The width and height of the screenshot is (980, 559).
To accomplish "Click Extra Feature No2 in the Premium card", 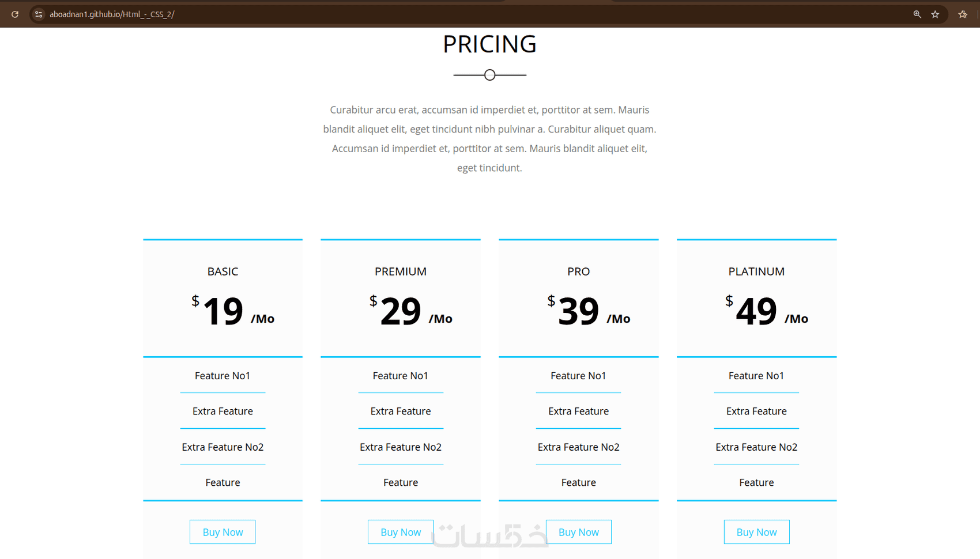I will click(x=401, y=447).
